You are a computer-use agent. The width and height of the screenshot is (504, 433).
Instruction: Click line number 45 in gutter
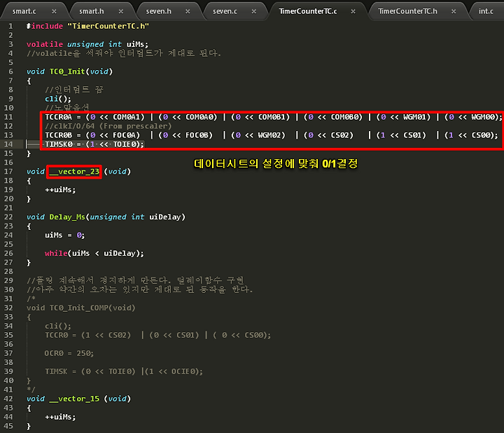point(8,426)
